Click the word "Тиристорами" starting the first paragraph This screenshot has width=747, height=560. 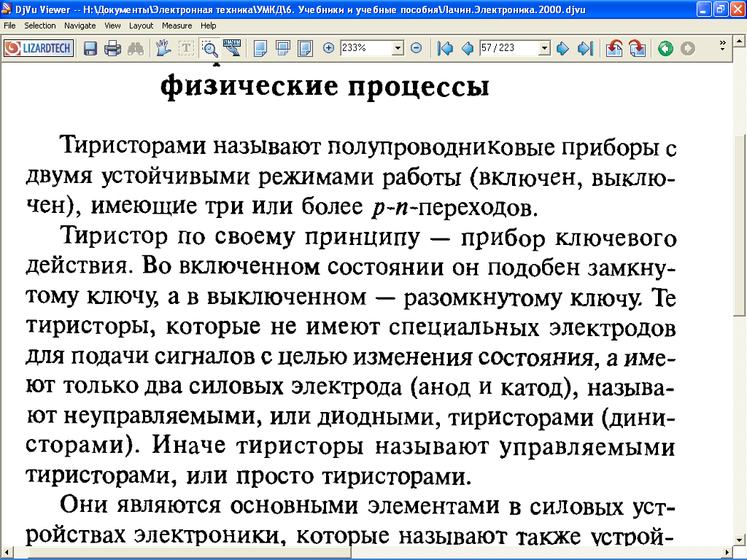click(x=133, y=145)
